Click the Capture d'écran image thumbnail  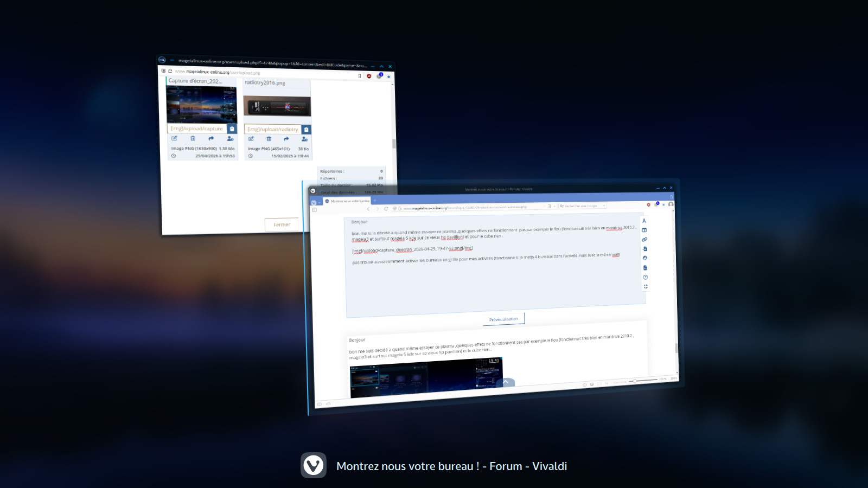[201, 105]
